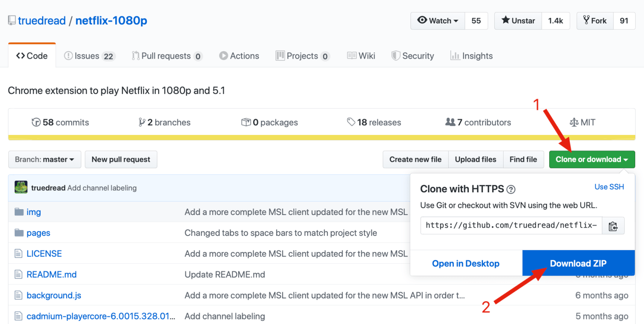Click the repository book icon beside truedread
The image size is (644, 324).
12,21
